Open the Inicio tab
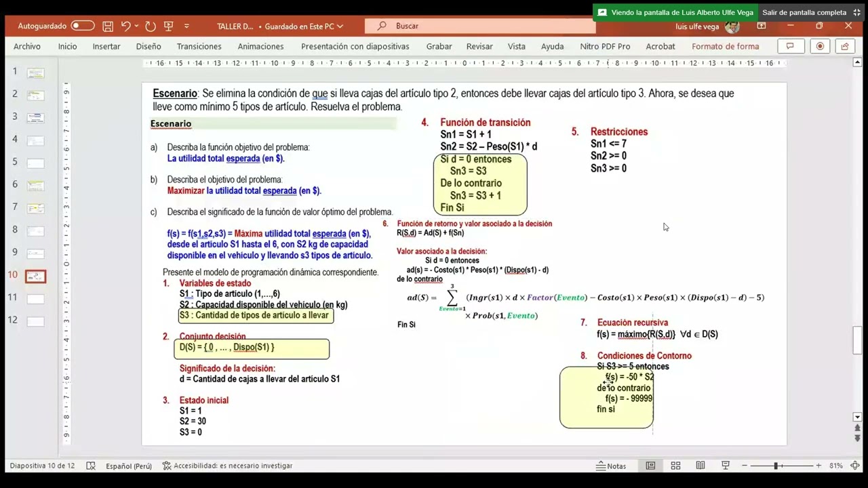Image resolution: width=868 pixels, height=488 pixels. (x=67, y=46)
